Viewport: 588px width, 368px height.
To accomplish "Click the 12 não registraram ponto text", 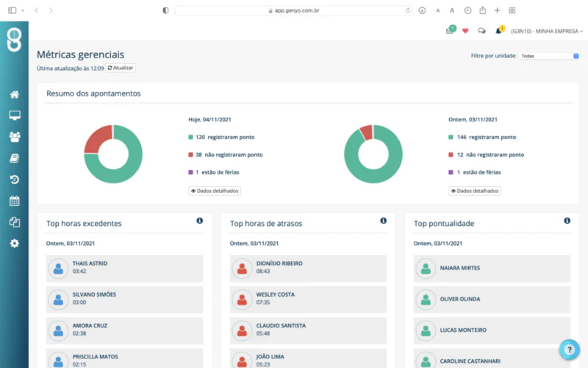I will point(490,155).
